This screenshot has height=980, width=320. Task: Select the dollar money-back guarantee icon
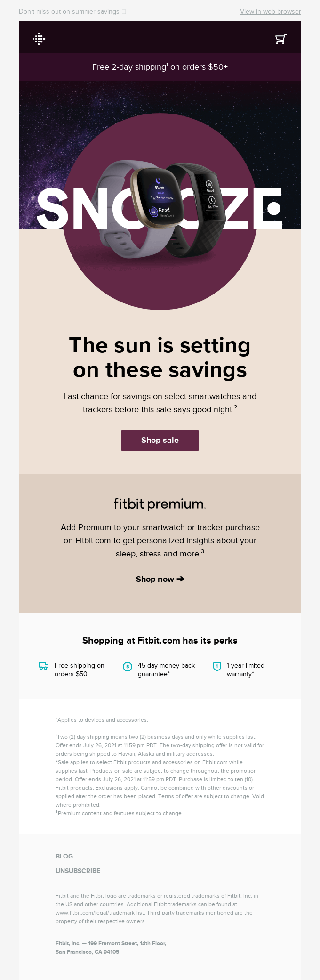pyautogui.click(x=127, y=666)
